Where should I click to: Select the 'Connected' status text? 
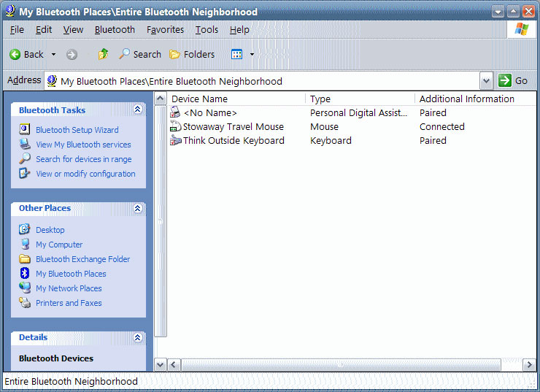click(x=441, y=126)
